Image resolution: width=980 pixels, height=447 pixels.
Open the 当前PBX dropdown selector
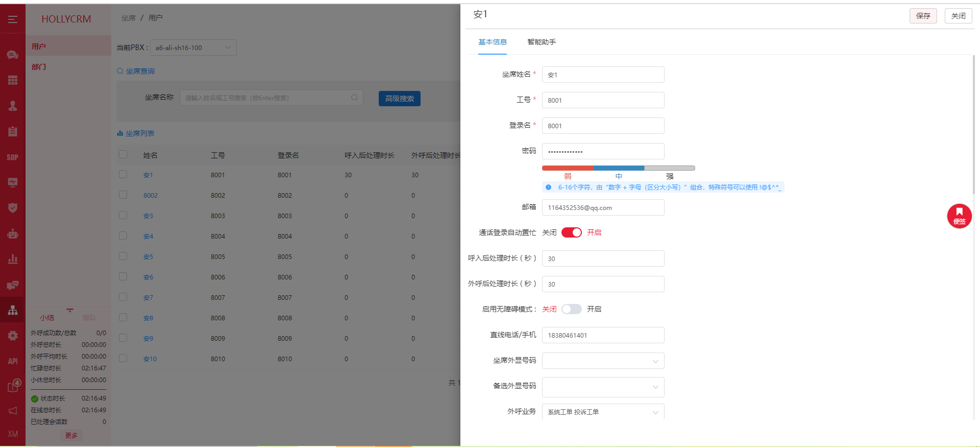coord(193,48)
